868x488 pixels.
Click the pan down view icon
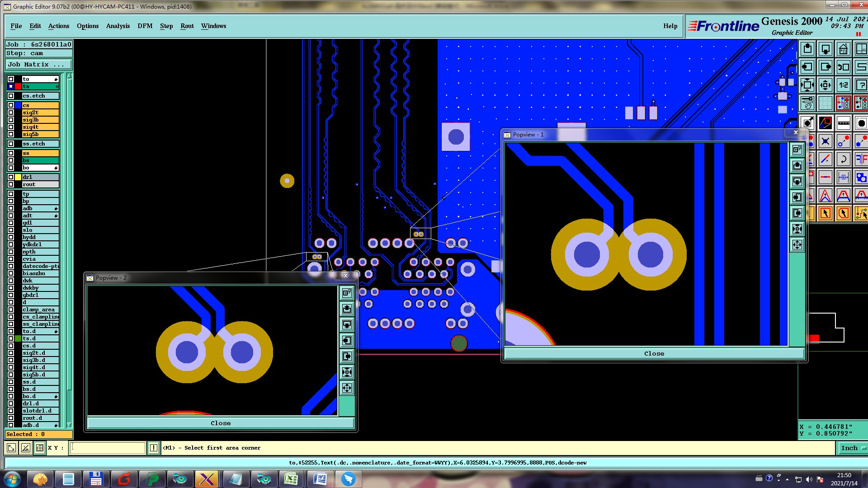pyautogui.click(x=826, y=49)
